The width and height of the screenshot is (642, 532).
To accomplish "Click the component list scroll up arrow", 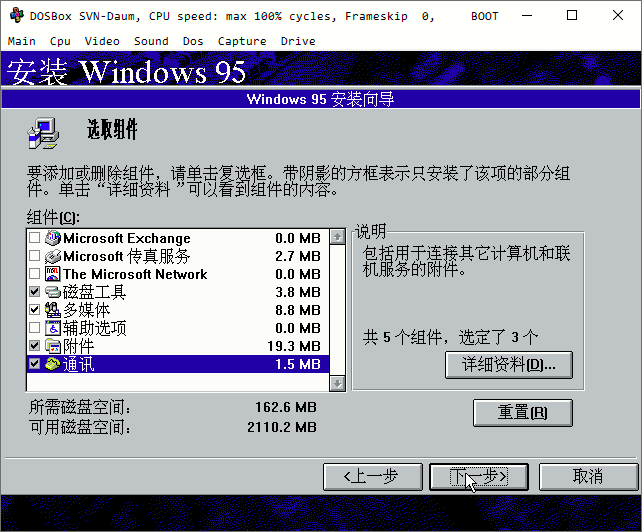I will tap(337, 237).
